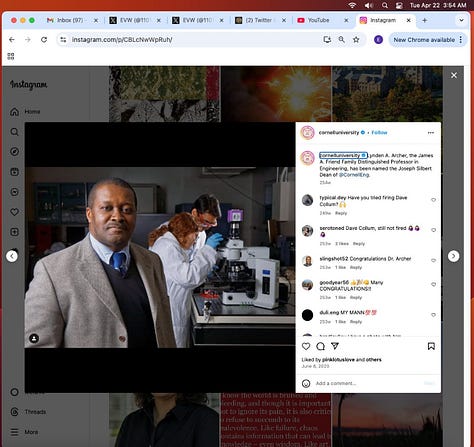
Task: Switch to the first EVW X tab
Action: point(135,20)
